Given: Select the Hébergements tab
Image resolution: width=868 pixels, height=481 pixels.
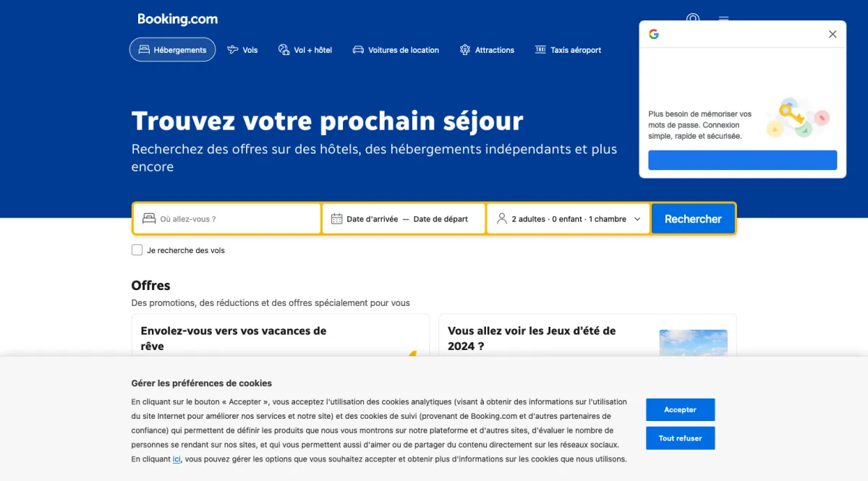Looking at the screenshot, I should click(172, 50).
